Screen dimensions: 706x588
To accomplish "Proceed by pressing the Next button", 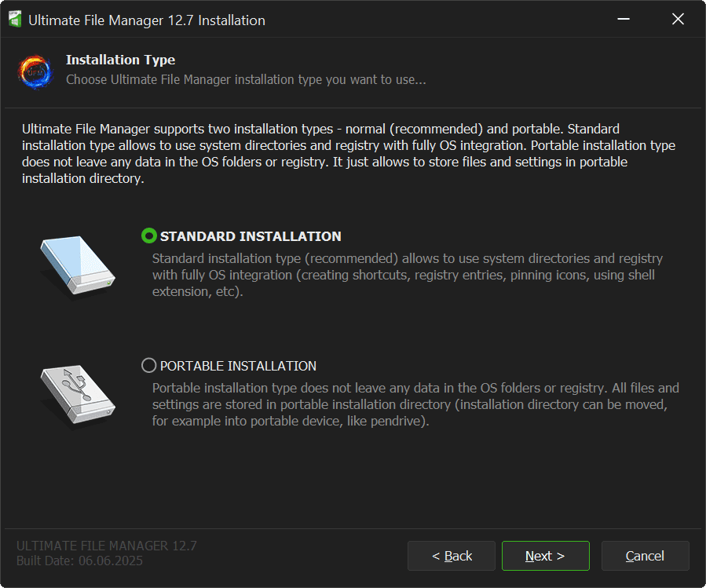I will [545, 556].
